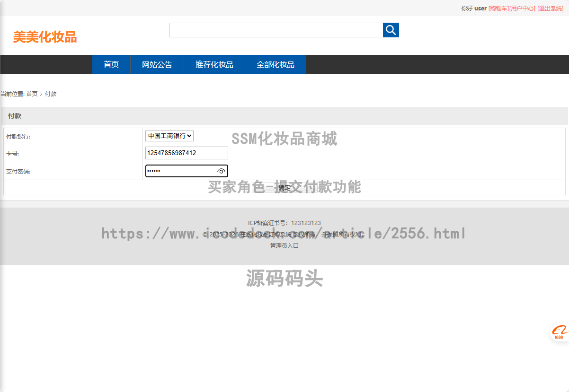Focus the top search text box
This screenshot has height=392, width=569.
276,30
